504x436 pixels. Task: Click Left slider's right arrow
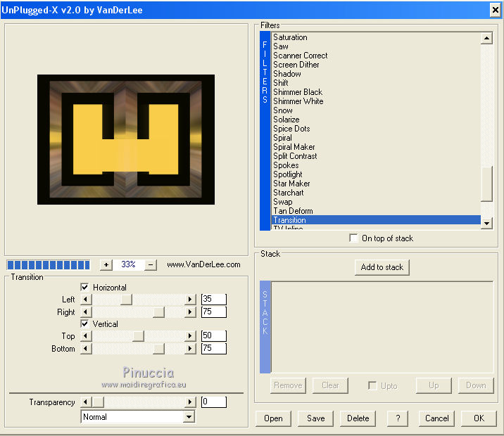click(190, 300)
